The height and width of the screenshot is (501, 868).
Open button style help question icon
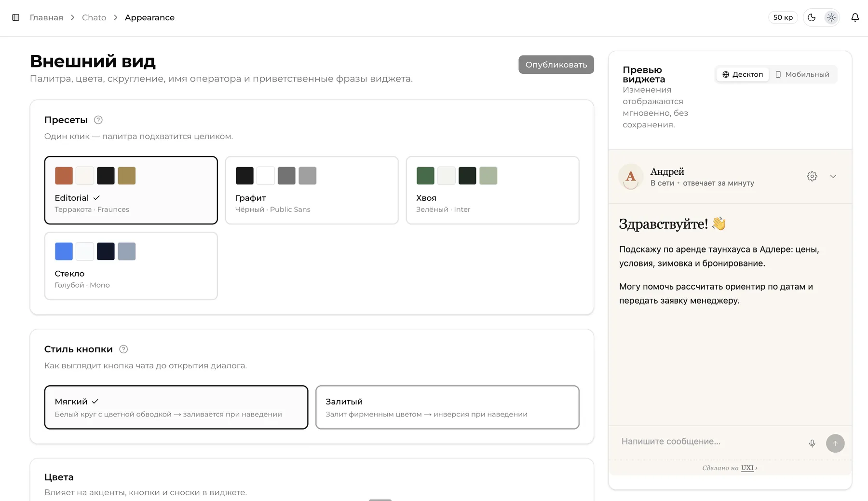[x=123, y=349]
